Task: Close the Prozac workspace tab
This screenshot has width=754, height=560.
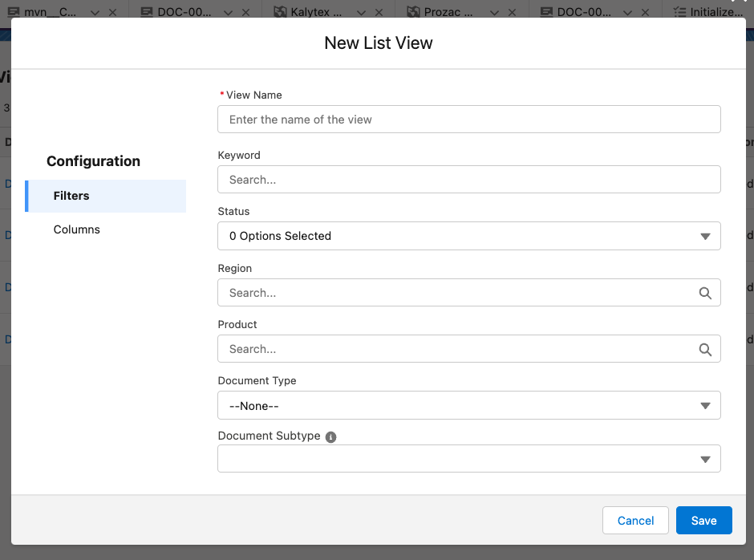Action: (x=512, y=12)
